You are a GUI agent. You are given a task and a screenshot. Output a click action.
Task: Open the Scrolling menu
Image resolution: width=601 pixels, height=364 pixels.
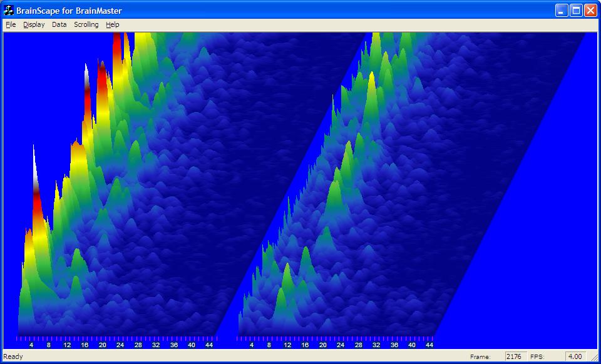[86, 24]
